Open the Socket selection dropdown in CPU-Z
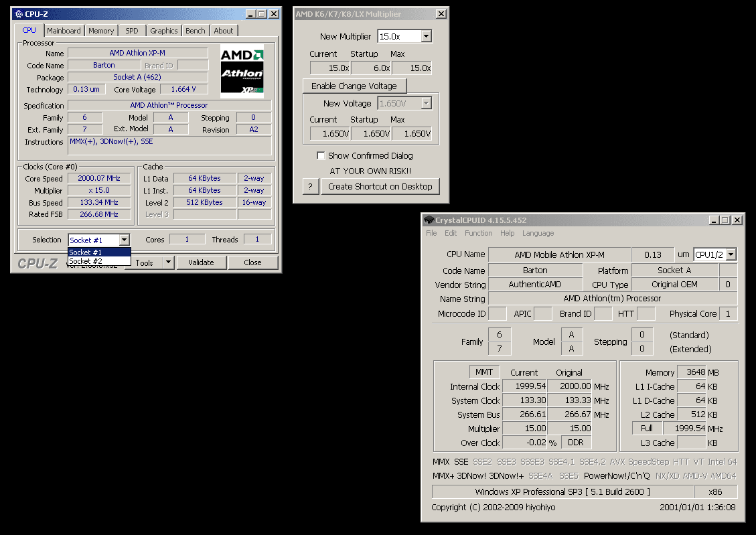 click(x=125, y=240)
